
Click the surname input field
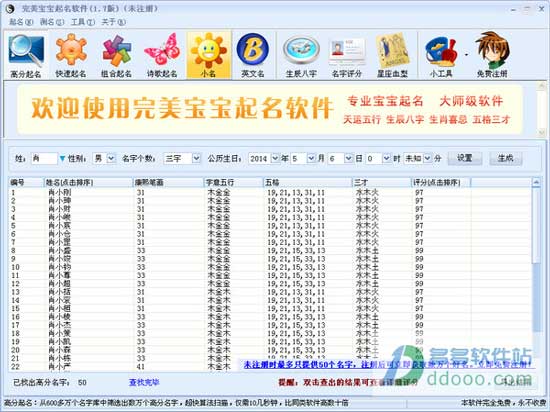point(44,158)
